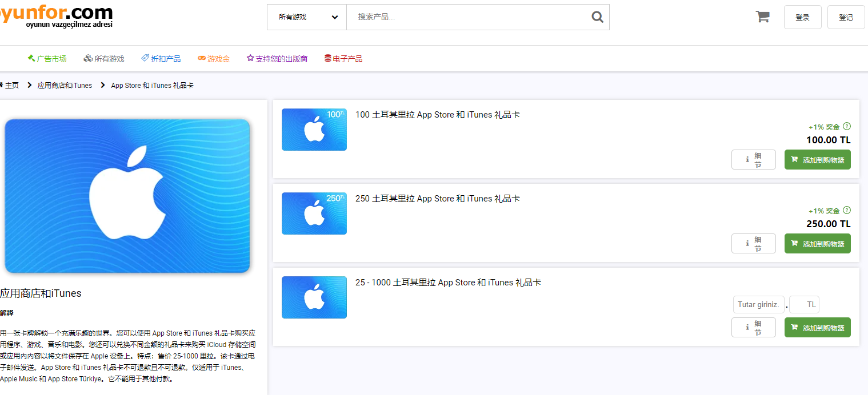The height and width of the screenshot is (395, 868).
Task: Focus the Tutar giriniz amount field
Action: [758, 305]
